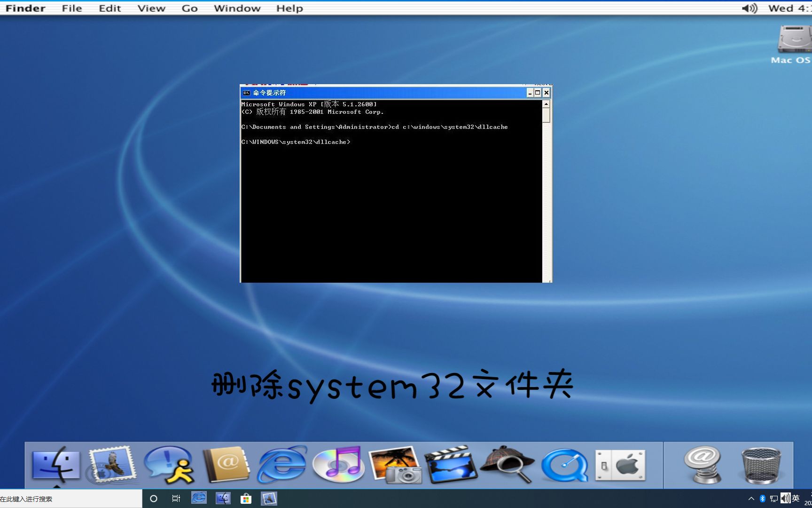Open Address Book from the Dock
The height and width of the screenshot is (508, 812).
226,466
